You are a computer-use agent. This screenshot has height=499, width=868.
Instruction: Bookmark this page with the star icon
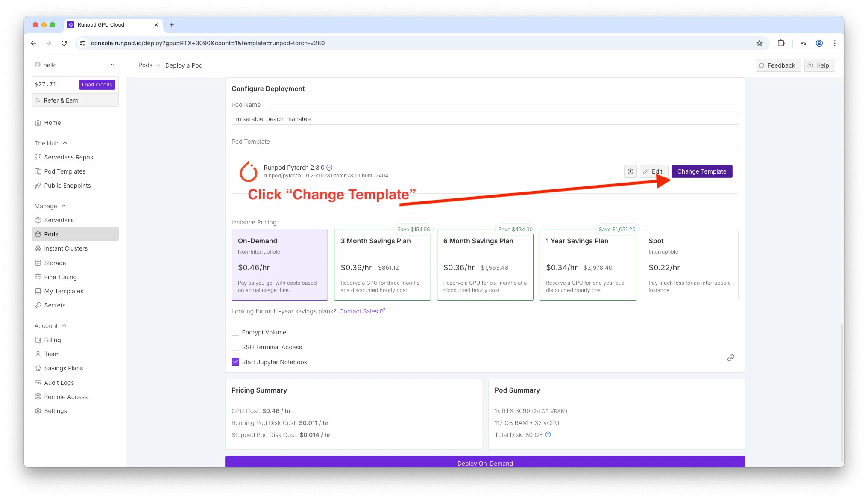pos(759,43)
